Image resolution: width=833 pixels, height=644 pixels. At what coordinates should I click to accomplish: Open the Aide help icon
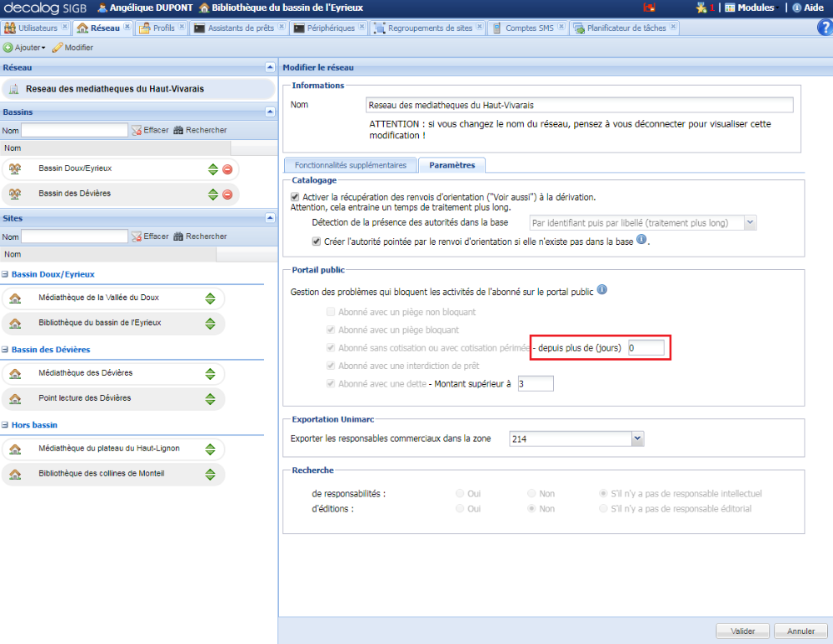click(x=798, y=7)
